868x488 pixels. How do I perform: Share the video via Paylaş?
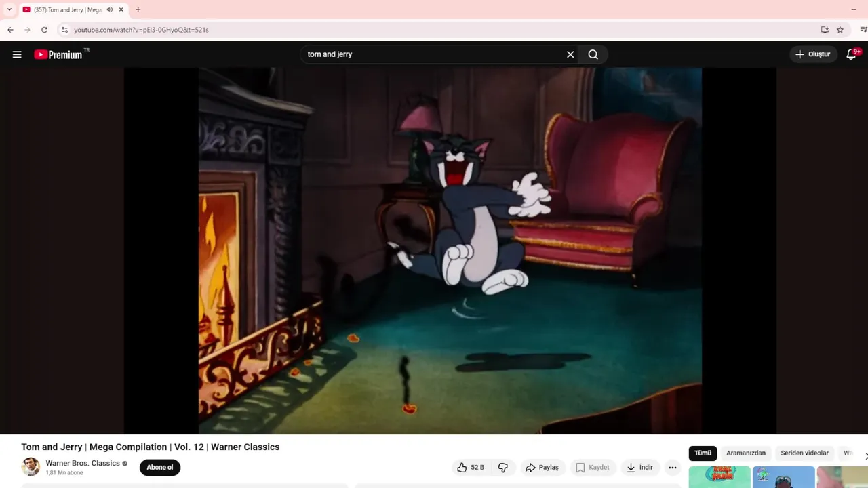542,468
